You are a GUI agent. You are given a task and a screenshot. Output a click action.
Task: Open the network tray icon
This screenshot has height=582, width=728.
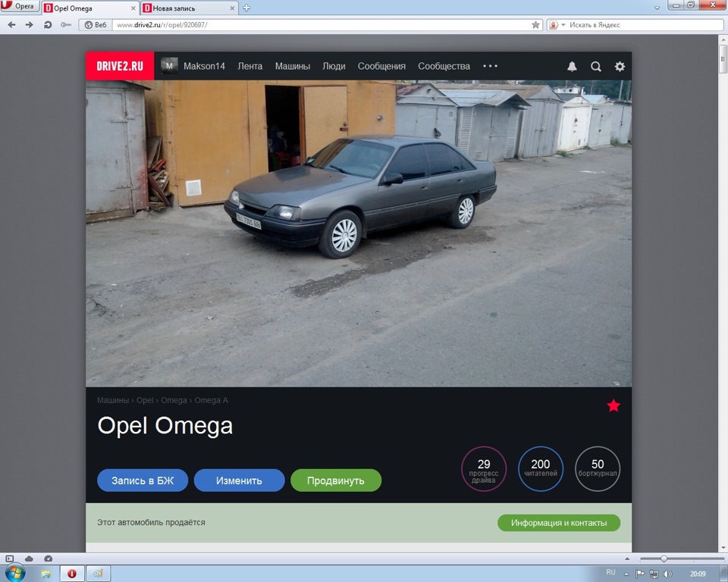[654, 574]
